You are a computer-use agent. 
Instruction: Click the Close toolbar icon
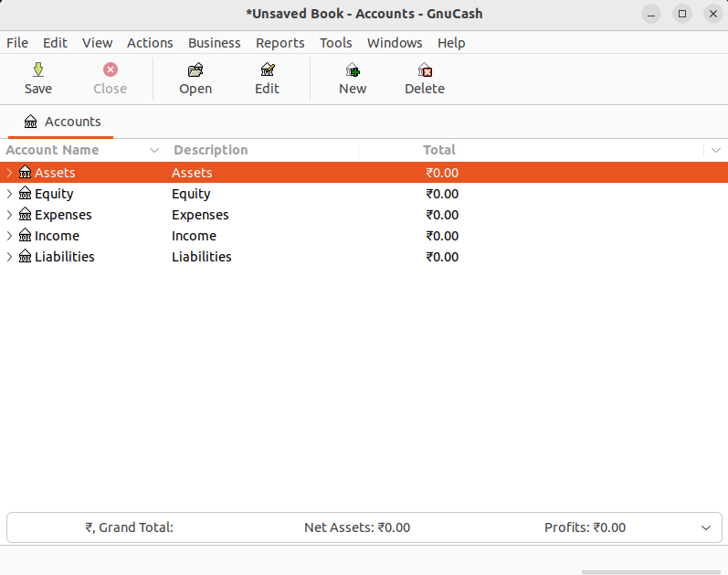click(110, 69)
